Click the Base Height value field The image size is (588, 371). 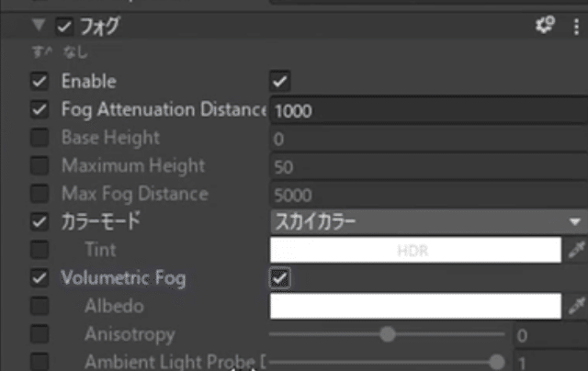pyautogui.click(x=429, y=139)
